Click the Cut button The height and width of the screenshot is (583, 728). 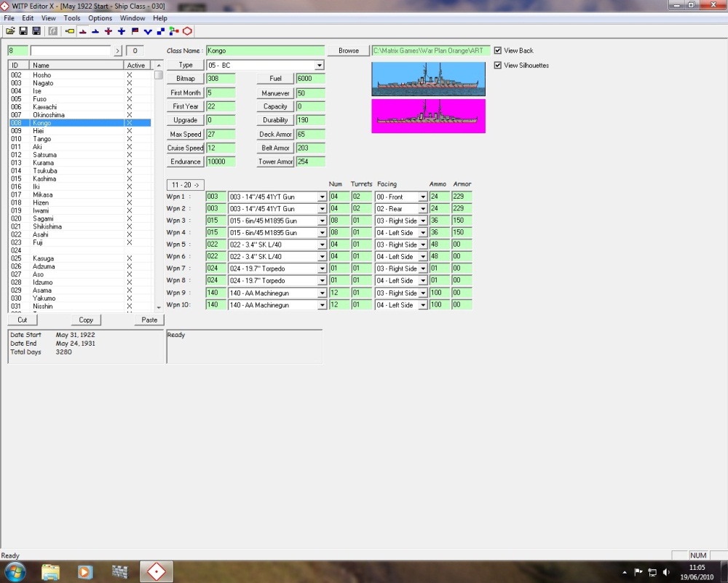(x=23, y=320)
